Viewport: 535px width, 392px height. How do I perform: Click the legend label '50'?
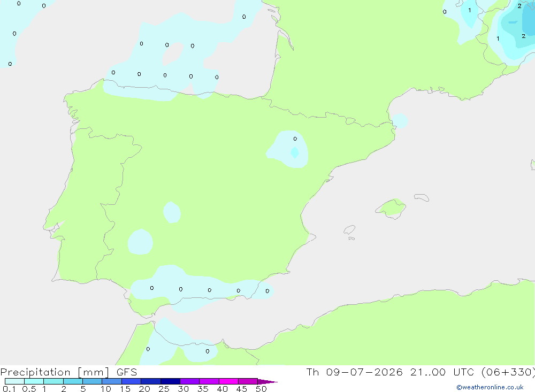coord(262,389)
